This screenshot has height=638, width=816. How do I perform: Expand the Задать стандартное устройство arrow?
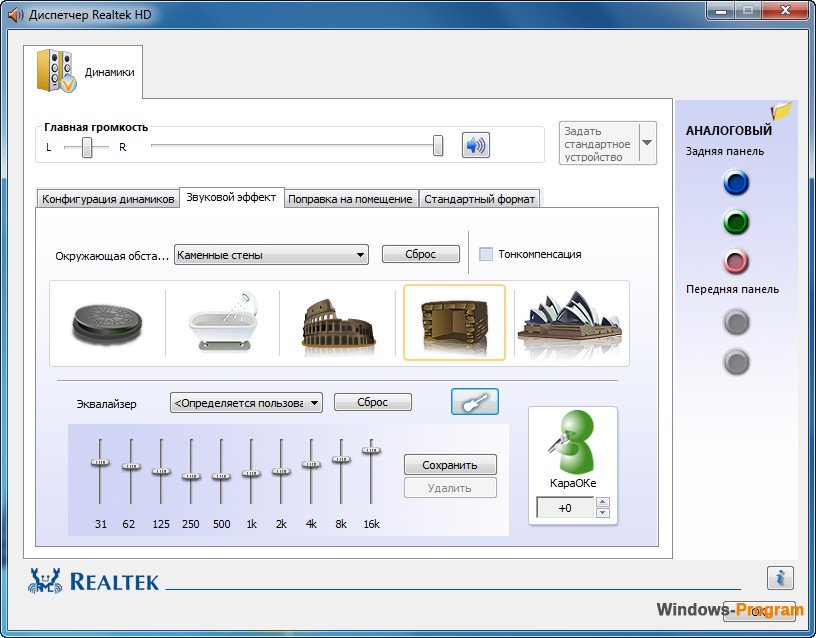click(x=647, y=143)
